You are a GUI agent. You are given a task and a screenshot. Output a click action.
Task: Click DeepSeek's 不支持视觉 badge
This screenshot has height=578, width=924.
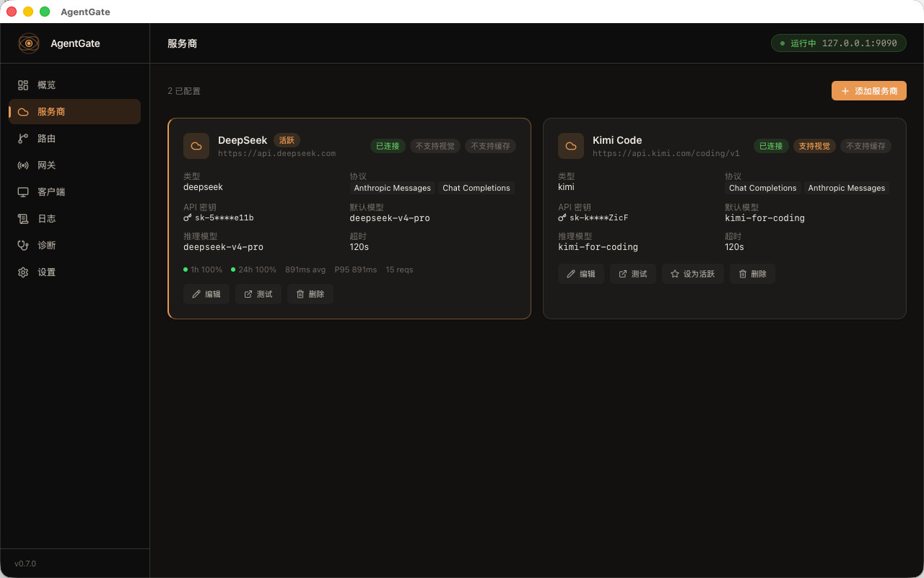click(x=435, y=146)
